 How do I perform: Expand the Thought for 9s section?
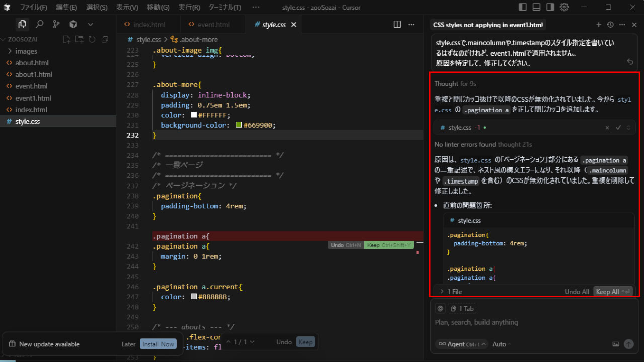point(455,84)
